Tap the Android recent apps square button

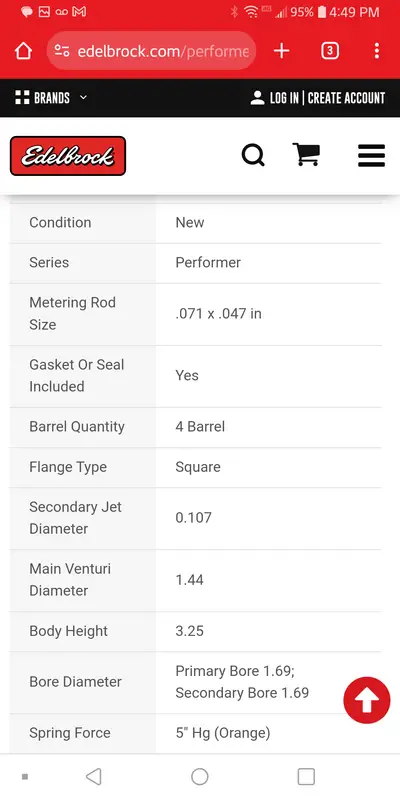(x=306, y=777)
